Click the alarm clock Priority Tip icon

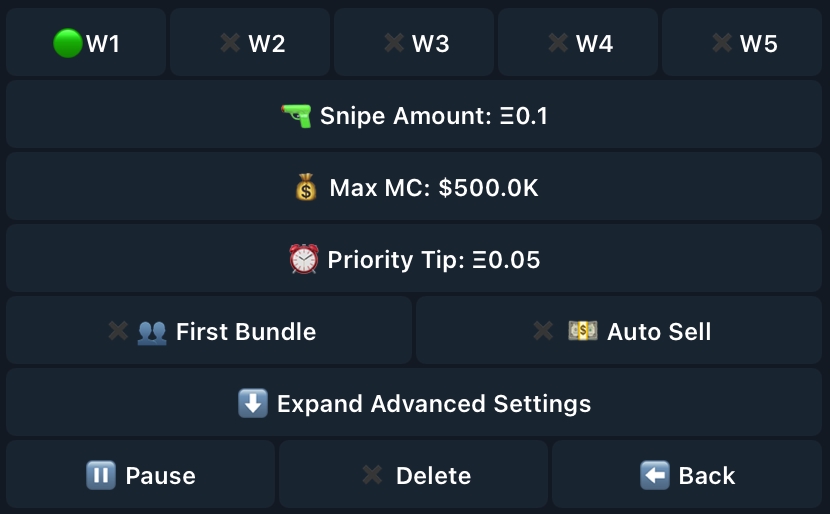(304, 259)
